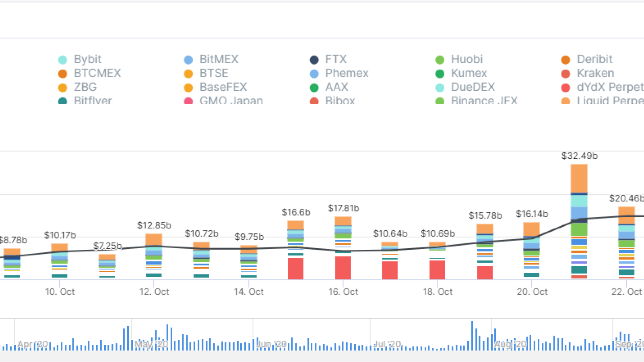Click the FTX dark navy legend dot

(314, 60)
